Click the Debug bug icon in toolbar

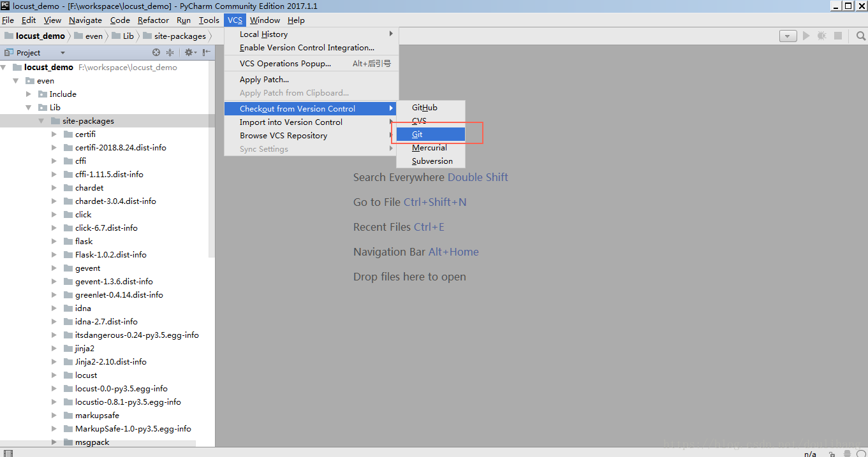point(822,36)
